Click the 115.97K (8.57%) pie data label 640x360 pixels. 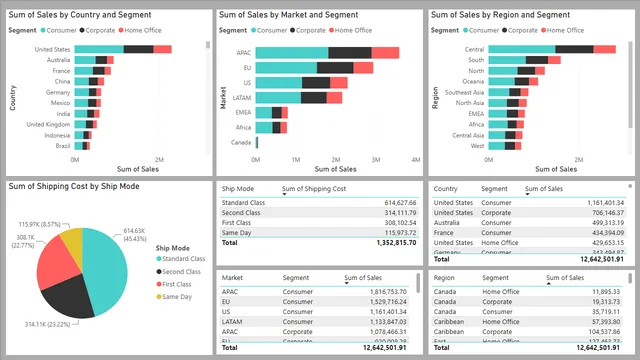39,224
